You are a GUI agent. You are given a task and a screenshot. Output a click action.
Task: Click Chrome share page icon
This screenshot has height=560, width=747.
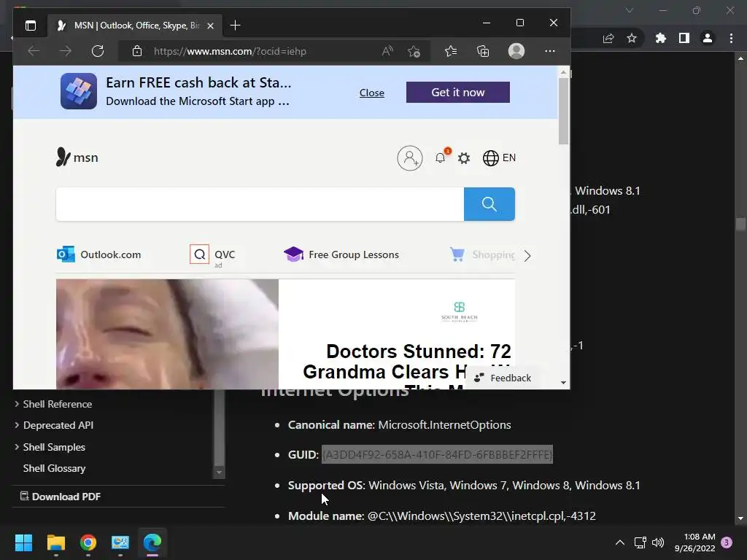[x=608, y=38]
